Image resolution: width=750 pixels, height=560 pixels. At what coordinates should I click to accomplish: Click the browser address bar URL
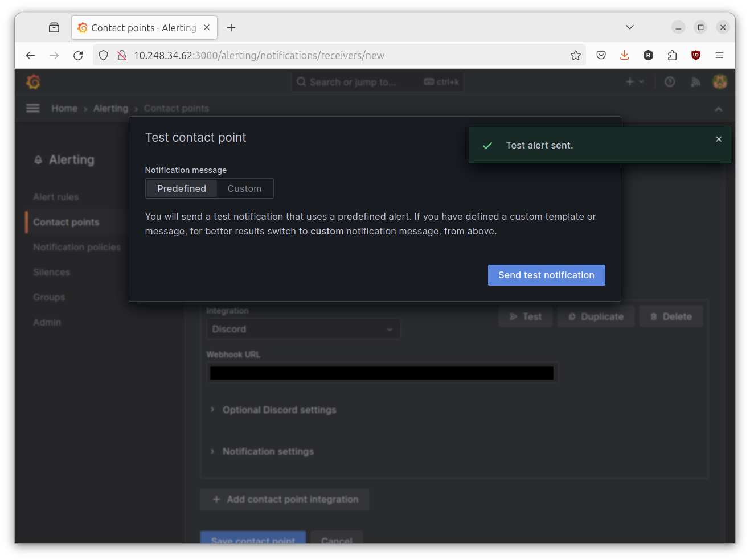pos(259,55)
